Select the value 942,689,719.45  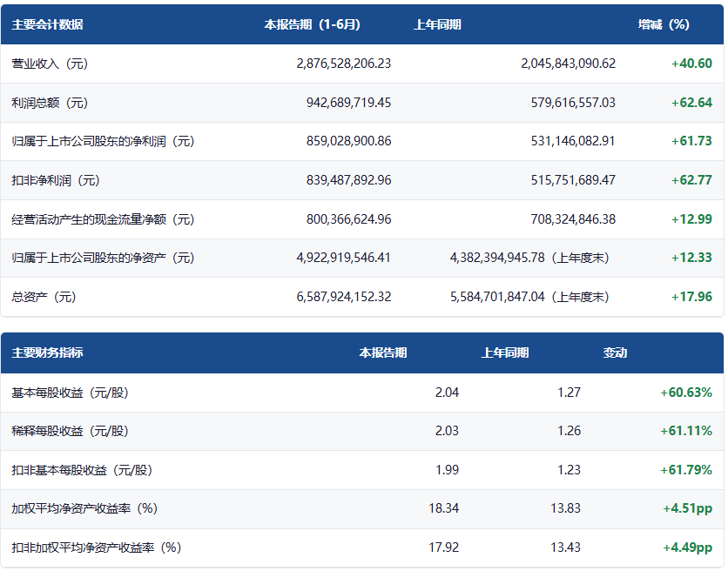click(348, 103)
